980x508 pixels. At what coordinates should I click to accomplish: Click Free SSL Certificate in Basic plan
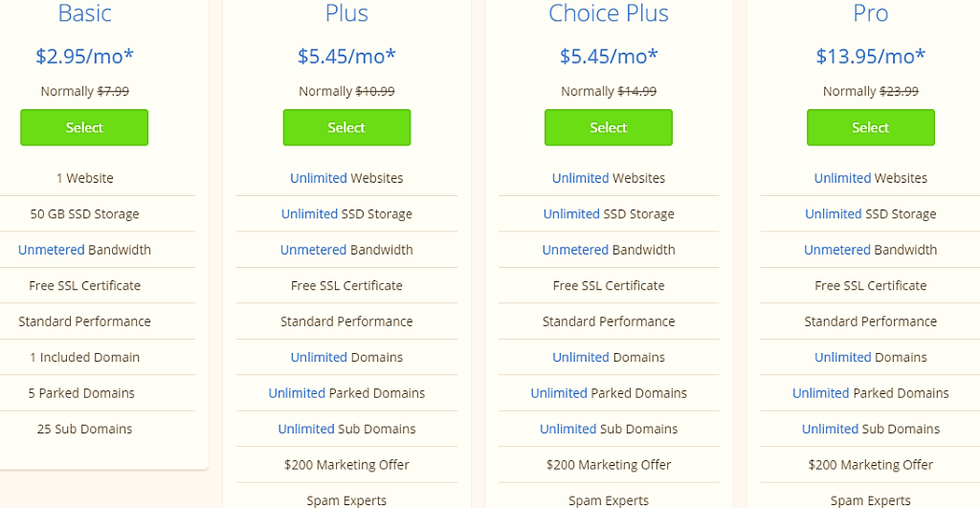pyautogui.click(x=84, y=285)
